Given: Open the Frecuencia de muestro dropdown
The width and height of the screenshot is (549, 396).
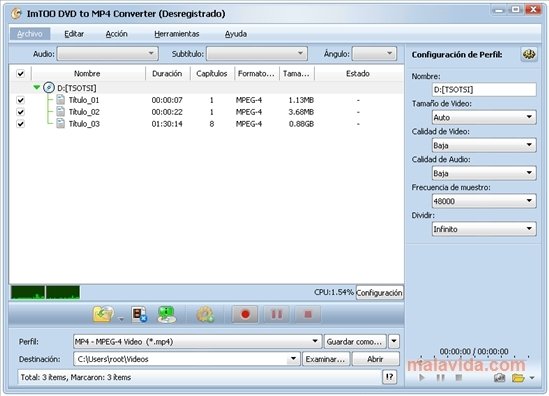Looking at the screenshot, I should (x=484, y=201).
